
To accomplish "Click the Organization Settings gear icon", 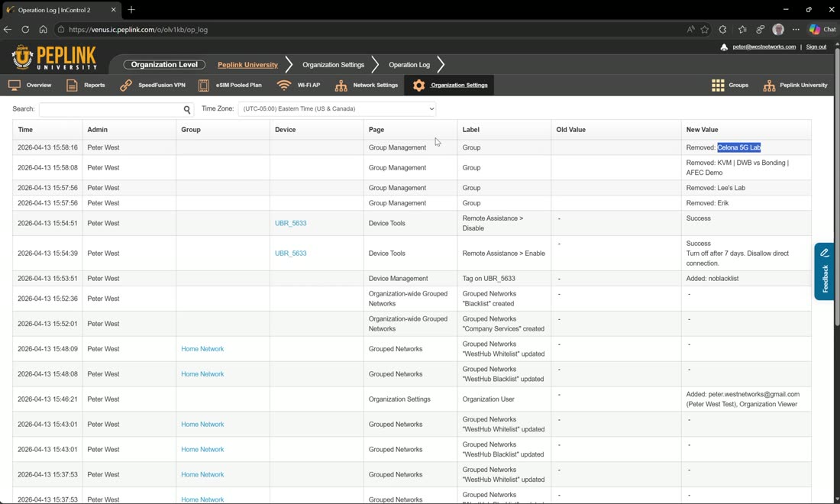I will point(419,86).
